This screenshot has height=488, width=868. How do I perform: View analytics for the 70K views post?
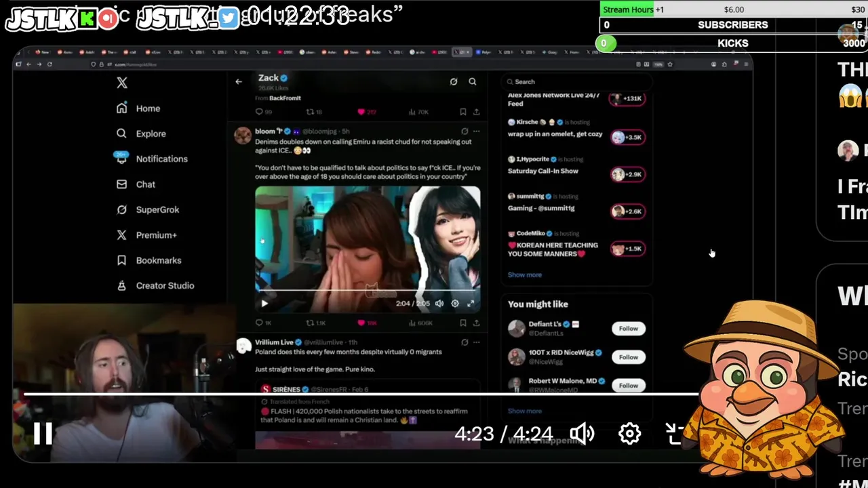418,112
